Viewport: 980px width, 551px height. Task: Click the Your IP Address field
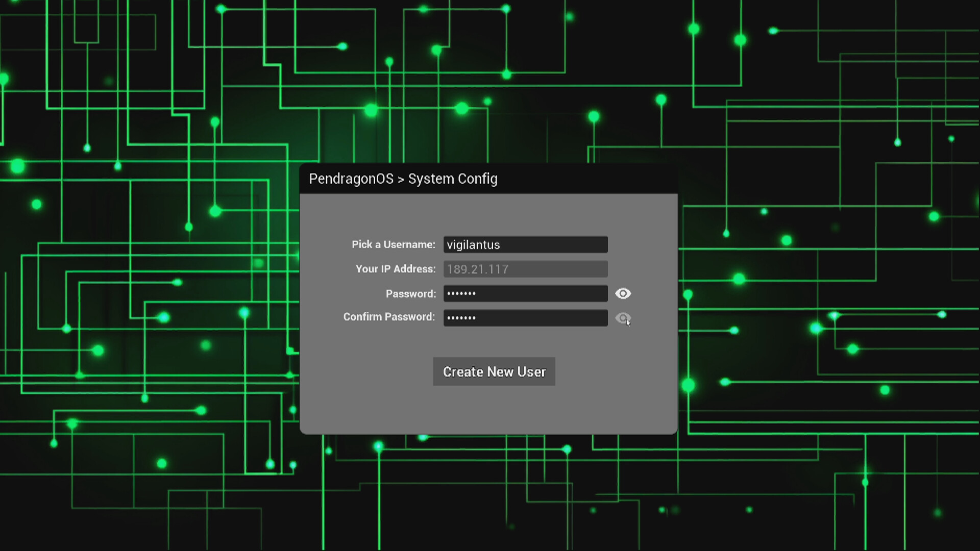(x=525, y=269)
